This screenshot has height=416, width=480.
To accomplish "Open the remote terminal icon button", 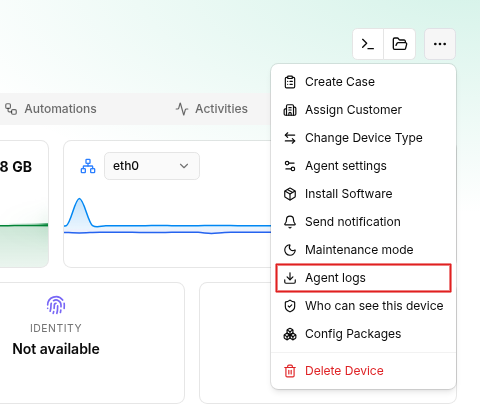I will pyautogui.click(x=368, y=44).
